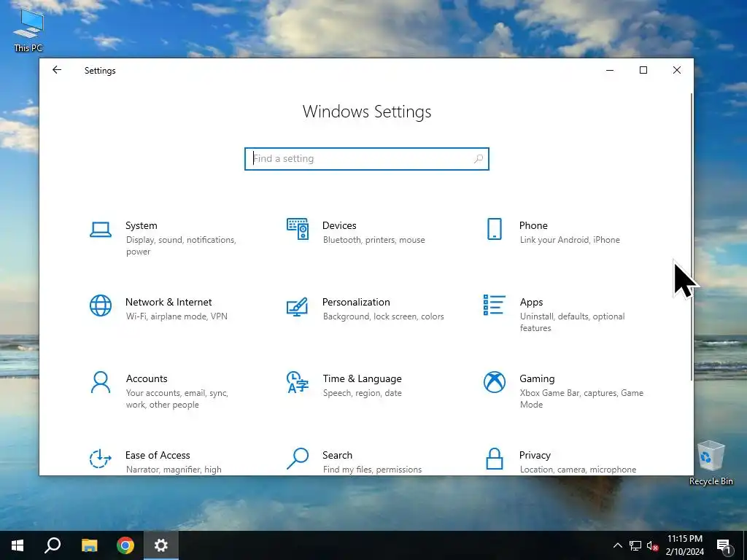Click the Network & Internet title

[169, 302]
